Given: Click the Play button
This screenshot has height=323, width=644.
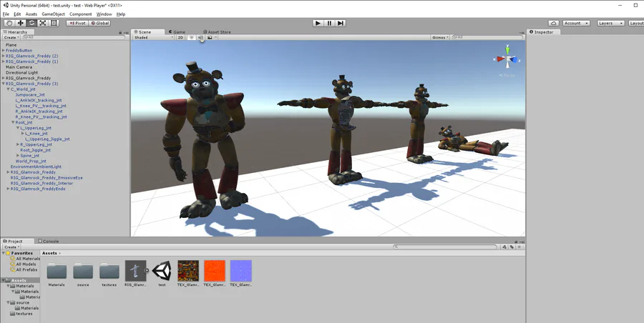Looking at the screenshot, I should pos(318,24).
